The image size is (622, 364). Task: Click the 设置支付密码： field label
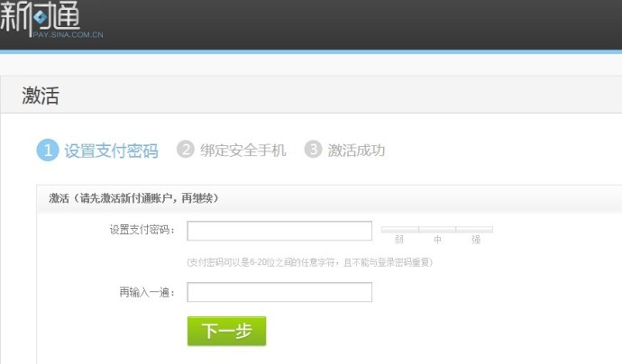(x=142, y=230)
